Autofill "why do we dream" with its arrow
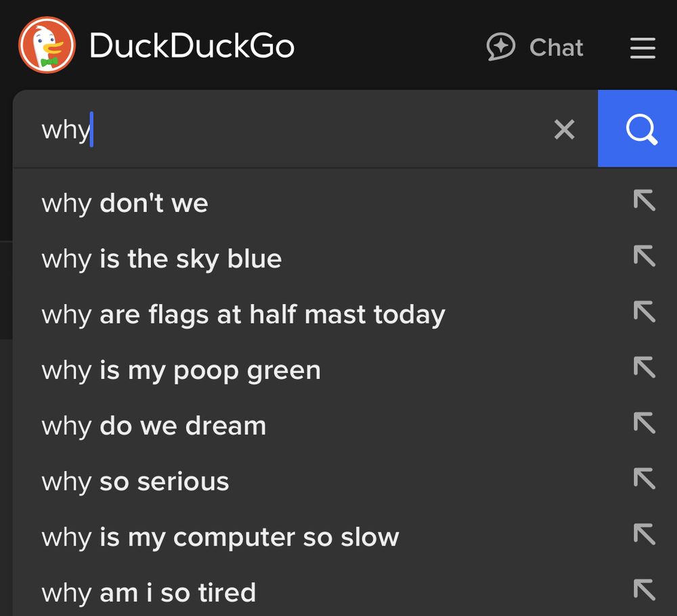Screen dimensions: 677x616 coord(645,423)
